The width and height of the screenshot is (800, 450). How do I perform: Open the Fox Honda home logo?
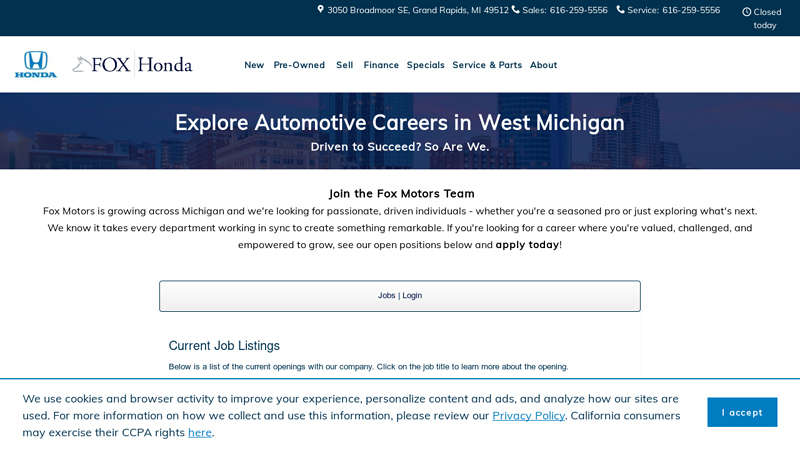click(x=132, y=64)
